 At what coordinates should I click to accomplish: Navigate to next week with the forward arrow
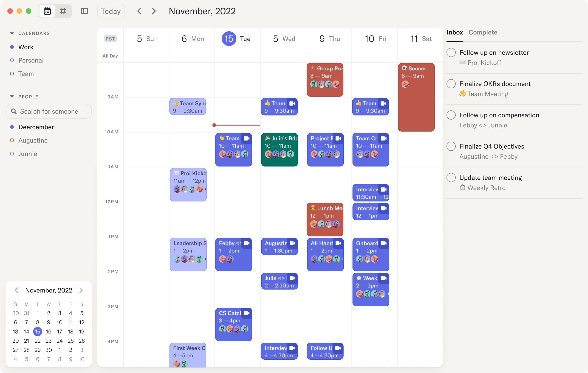pyautogui.click(x=154, y=11)
